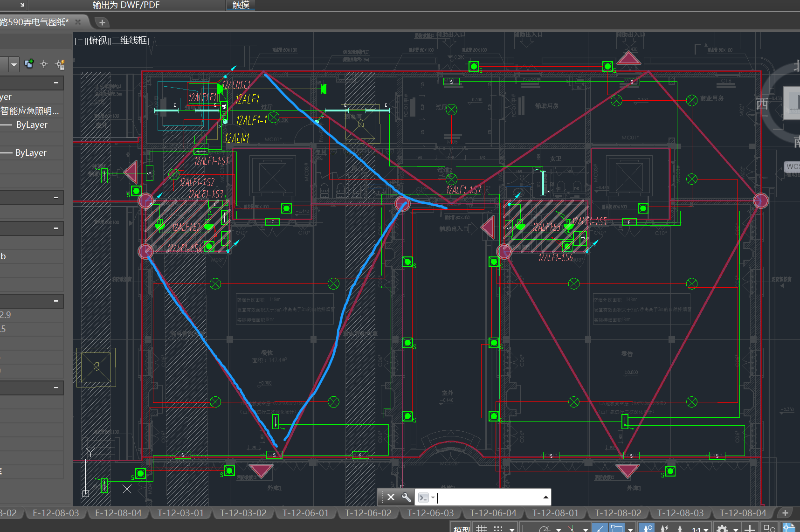Open the 1:1 annotation scale dropdown
Screen dimensions: 800x532
[x=700, y=529]
